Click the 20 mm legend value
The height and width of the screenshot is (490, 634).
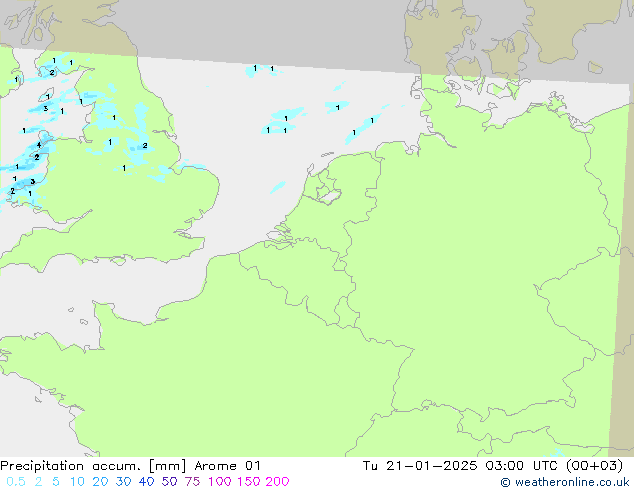click(100, 482)
